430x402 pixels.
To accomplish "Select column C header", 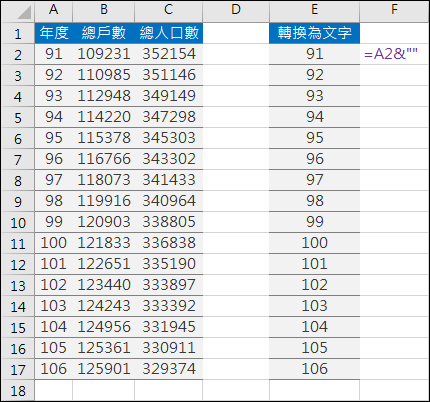I will pyautogui.click(x=169, y=11).
